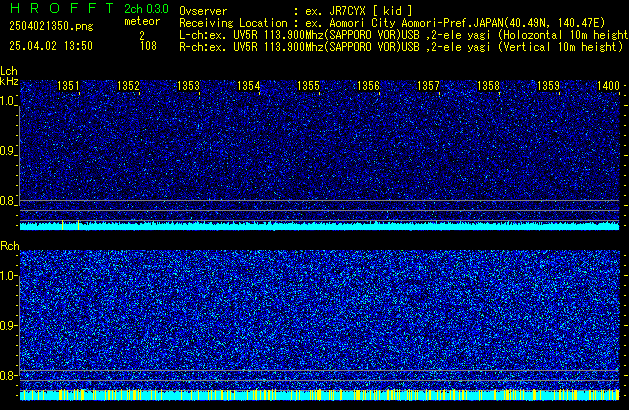This screenshot has width=629, height=410.
Task: Jump to the 1358 time marker
Action: pyautogui.click(x=488, y=86)
